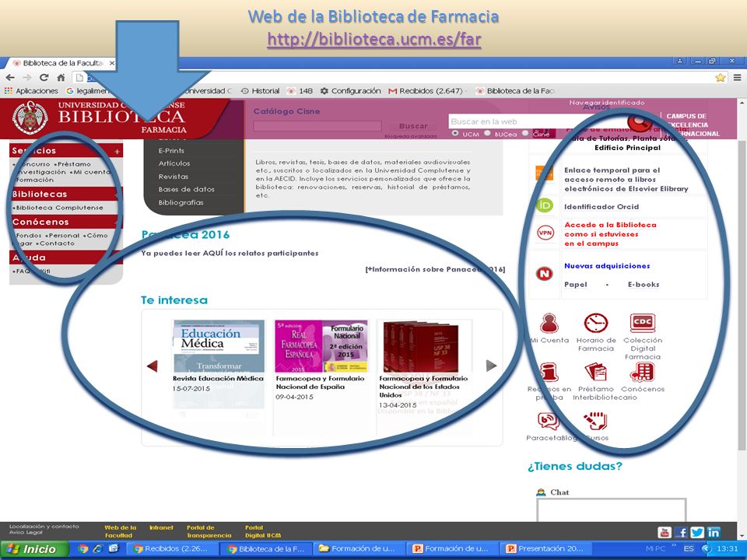Switch to the Biblioteca de la Facultad tab
The width and height of the screenshot is (747, 560).
coord(63,63)
